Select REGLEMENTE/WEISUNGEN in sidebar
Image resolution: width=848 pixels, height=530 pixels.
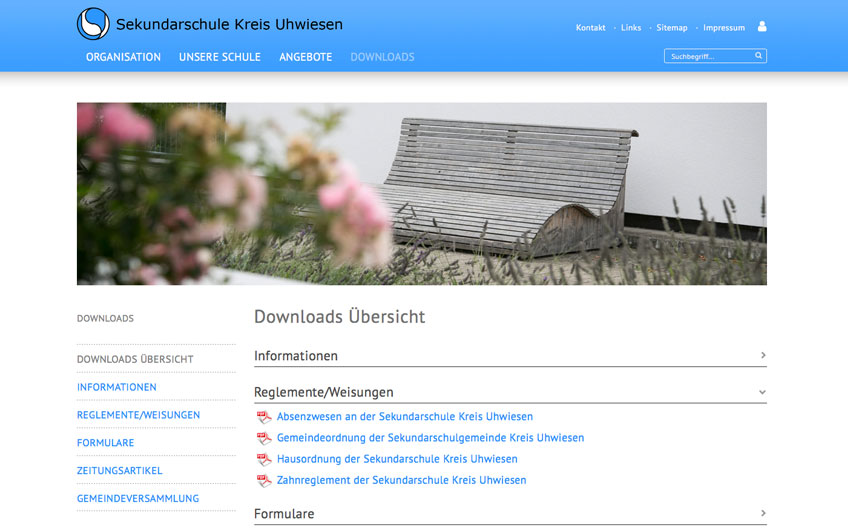[x=138, y=415]
